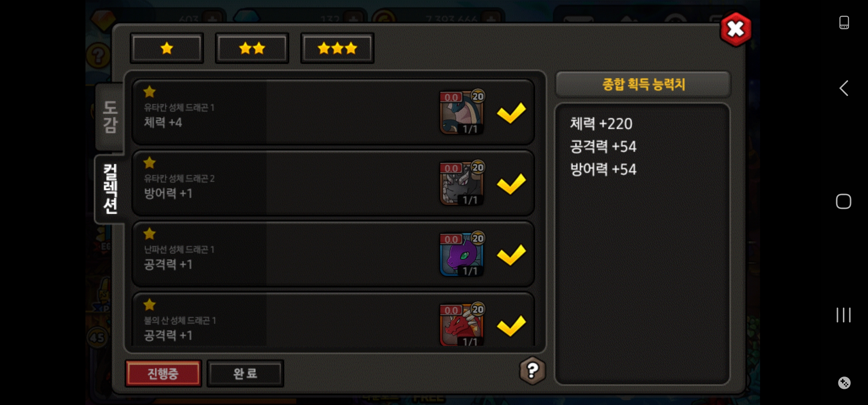Open the hexagon question mark help icon
The width and height of the screenshot is (868, 405).
(532, 370)
